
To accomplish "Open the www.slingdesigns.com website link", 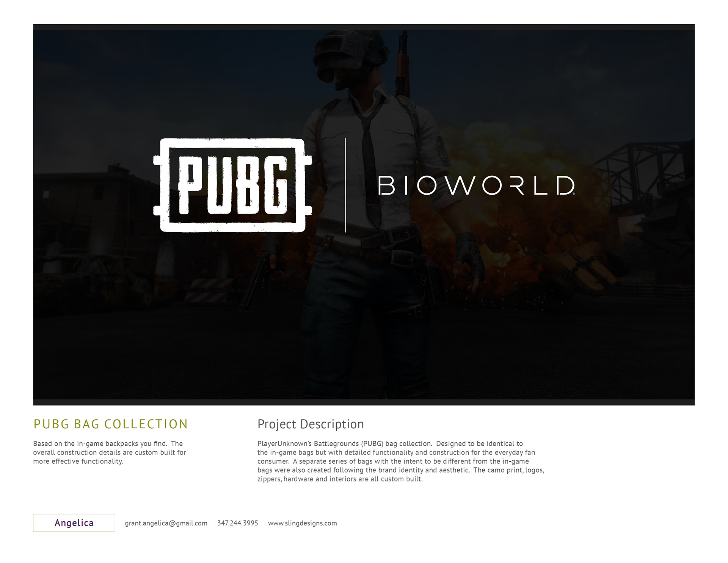I will (302, 523).
